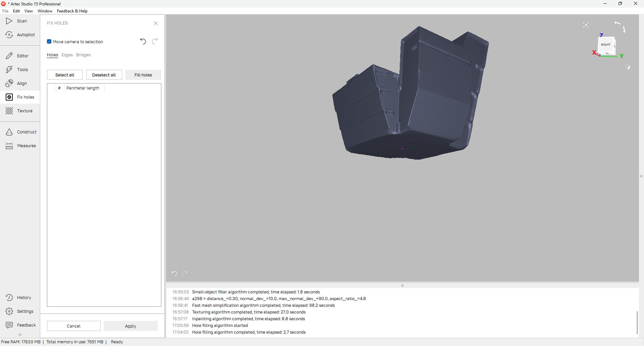Click the 'Total memory in use: 7651 MB' status text
The height and width of the screenshot is (346, 644).
pyautogui.click(x=75, y=342)
